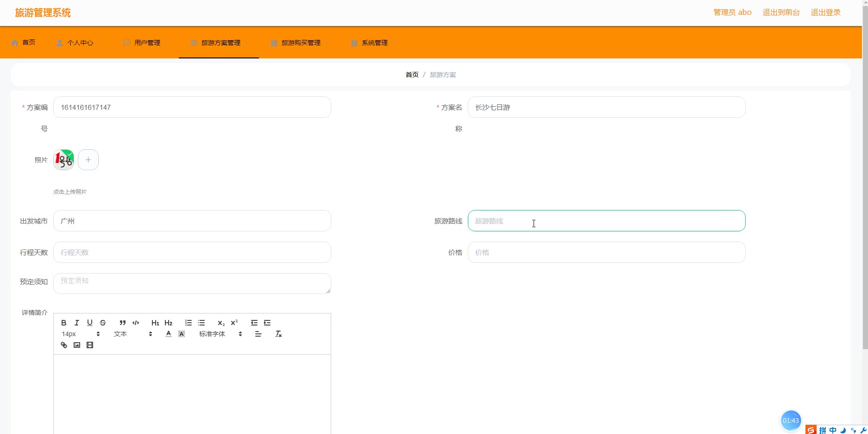Open the 文本 heading style dropdown

tap(133, 334)
